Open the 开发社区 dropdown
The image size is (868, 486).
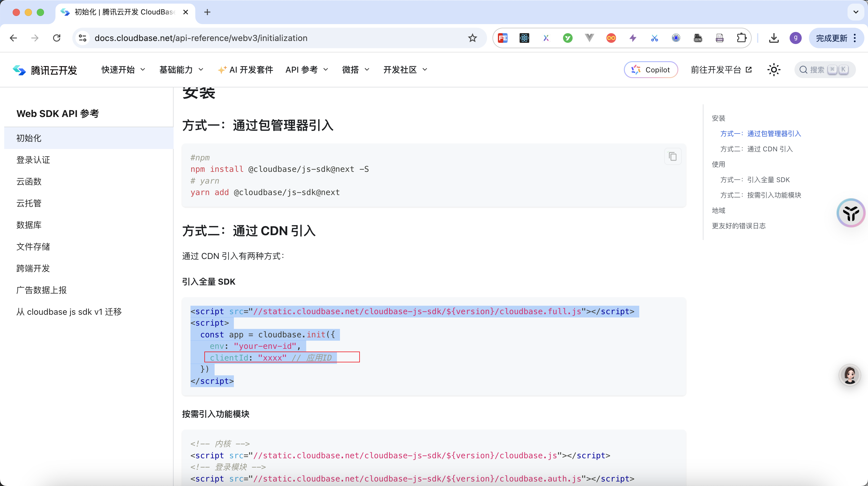tap(405, 70)
